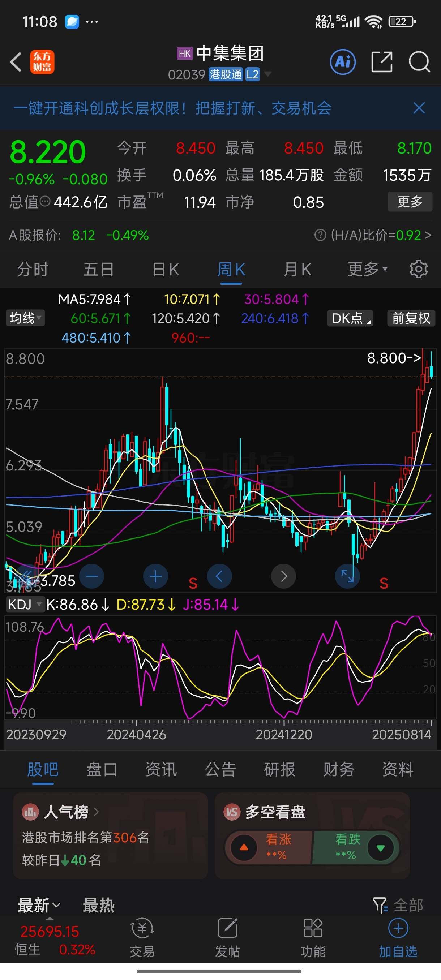Tap the 人气榜 chart icon

pos(30,812)
